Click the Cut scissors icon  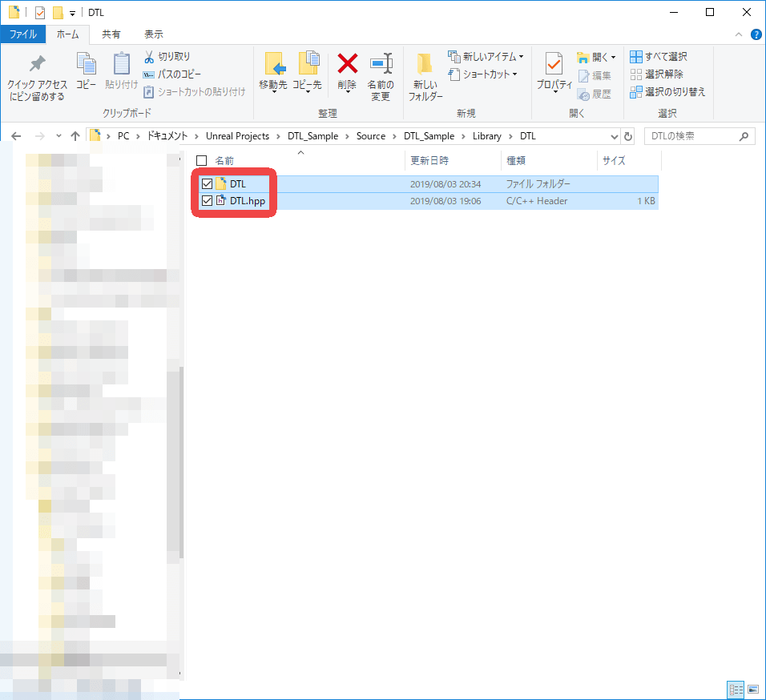tap(149, 57)
